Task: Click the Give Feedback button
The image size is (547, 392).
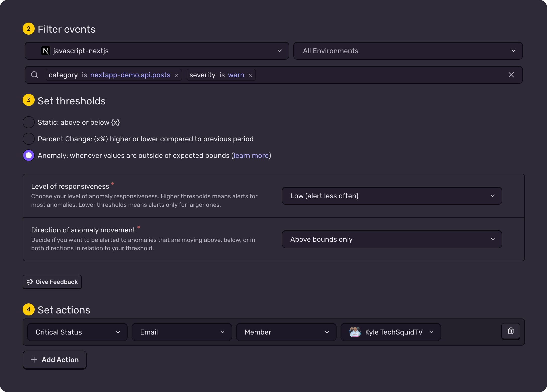Action: pyautogui.click(x=52, y=282)
